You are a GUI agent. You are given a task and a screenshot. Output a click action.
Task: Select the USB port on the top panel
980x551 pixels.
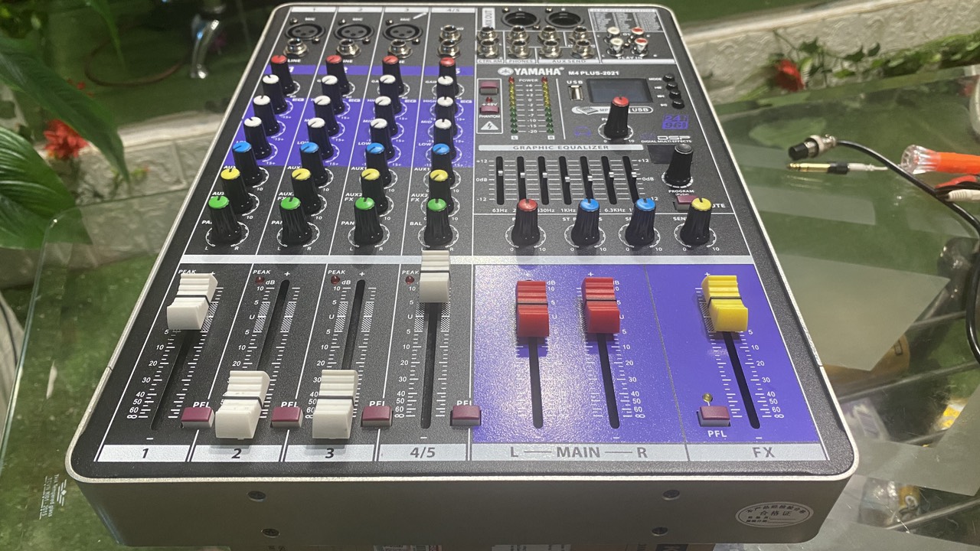click(575, 92)
